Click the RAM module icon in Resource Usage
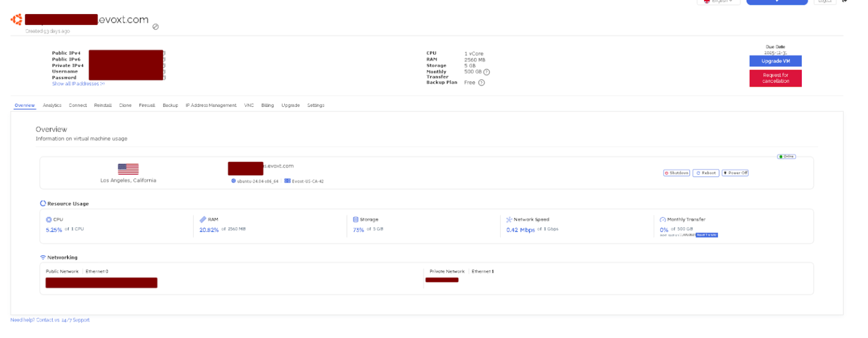Screen dimensions: 868x338 204,219
